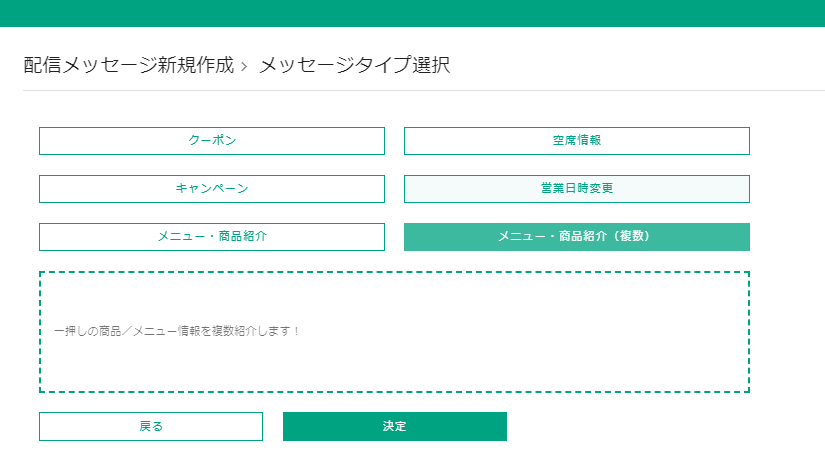The width and height of the screenshot is (825, 455).
Task: Click the green header bar at top
Action: click(x=412, y=13)
